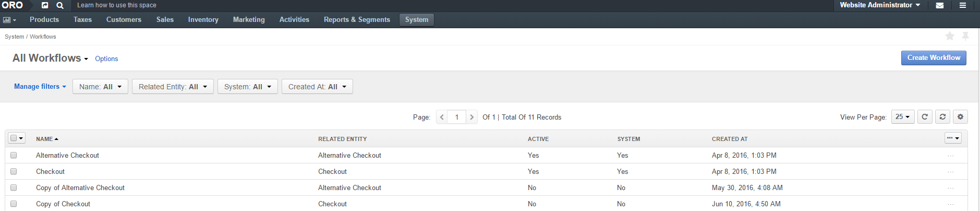Click the ORO logo

(13, 5)
